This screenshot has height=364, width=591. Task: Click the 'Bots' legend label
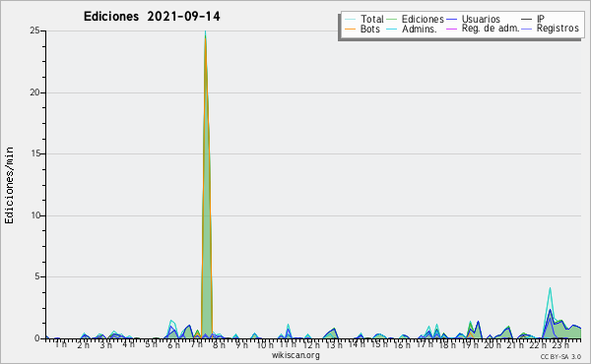[369, 29]
